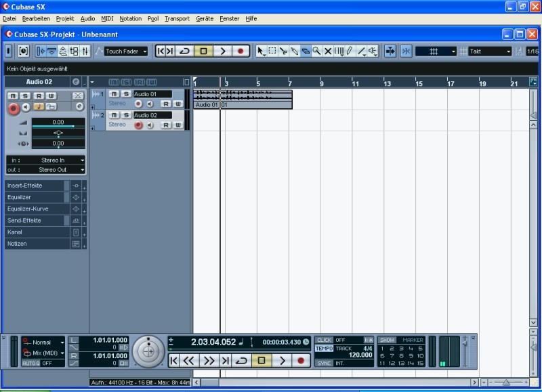Click the AUTO Q button on transport panel
Image resolution: width=542 pixels, height=392 pixels.
pos(30,364)
